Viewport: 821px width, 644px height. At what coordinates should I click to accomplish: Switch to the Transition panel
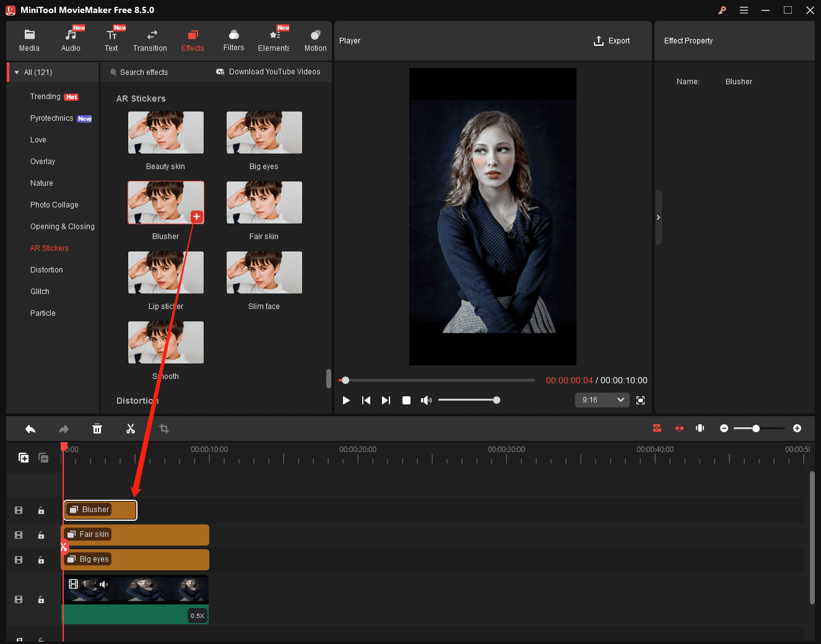point(150,39)
